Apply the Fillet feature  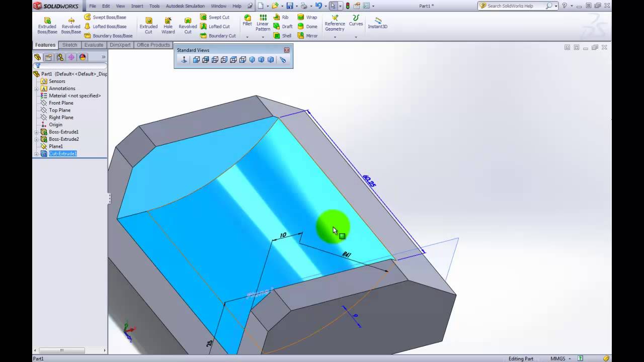click(x=247, y=20)
